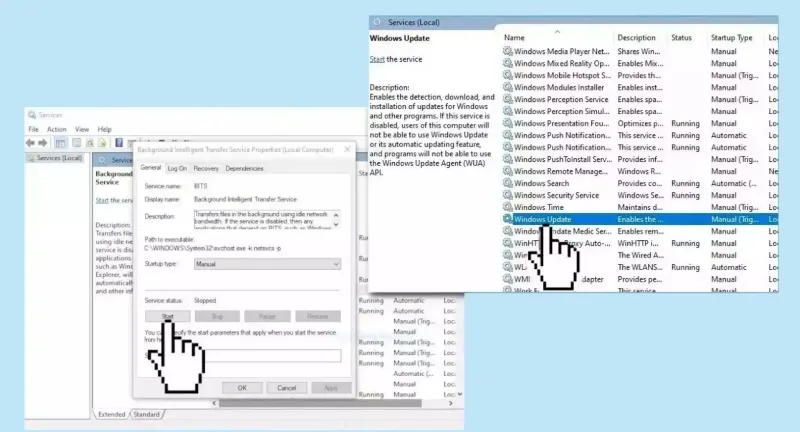Image resolution: width=800 pixels, height=432 pixels.
Task: Click the Apply button
Action: (x=331, y=388)
